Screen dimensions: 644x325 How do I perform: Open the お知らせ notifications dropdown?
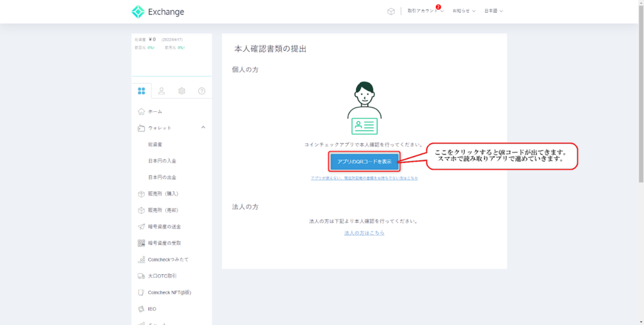(464, 11)
